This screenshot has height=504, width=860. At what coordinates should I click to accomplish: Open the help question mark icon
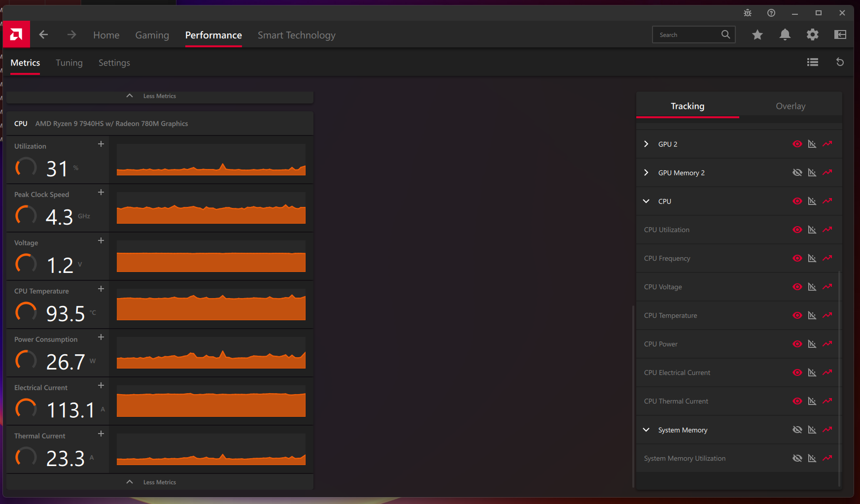click(x=771, y=13)
